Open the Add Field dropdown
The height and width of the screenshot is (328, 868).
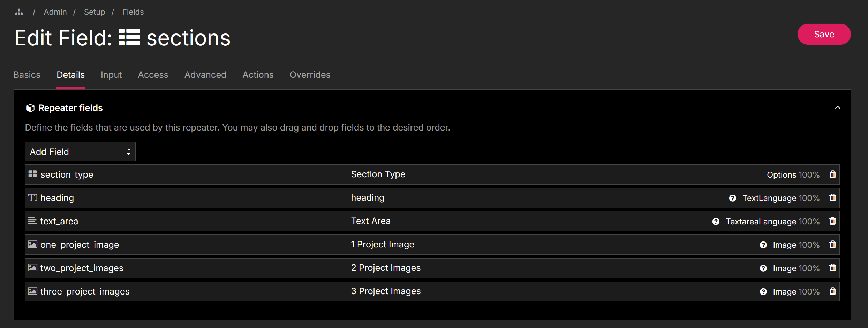(x=80, y=152)
